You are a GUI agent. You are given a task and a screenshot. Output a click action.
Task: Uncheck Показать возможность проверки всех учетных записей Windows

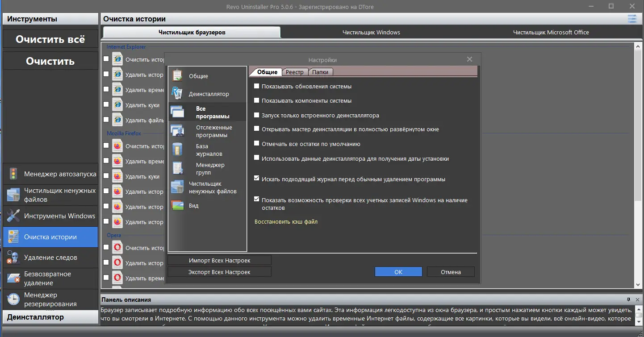pos(257,200)
